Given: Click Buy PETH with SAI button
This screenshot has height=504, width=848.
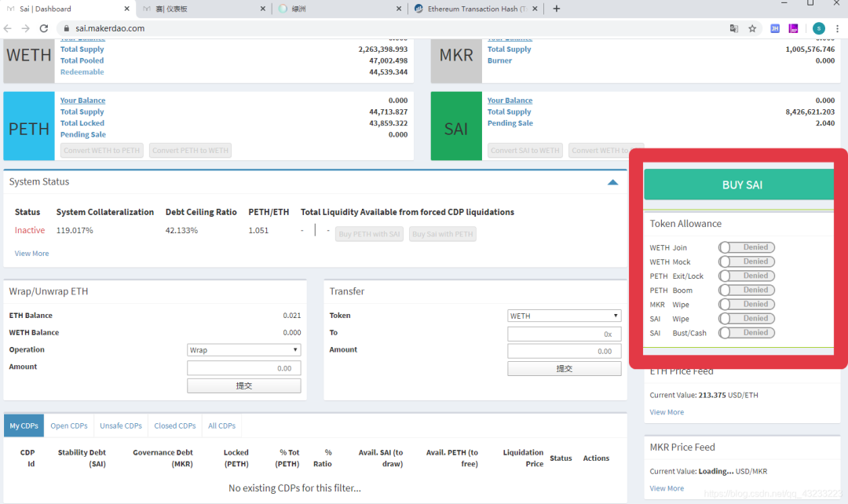Looking at the screenshot, I should tap(369, 234).
